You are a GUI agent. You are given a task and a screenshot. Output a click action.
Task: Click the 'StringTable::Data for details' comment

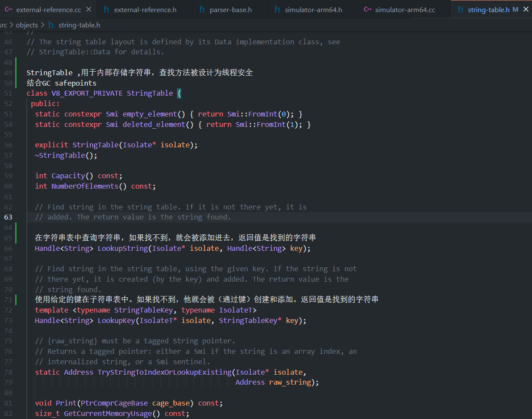(96, 52)
